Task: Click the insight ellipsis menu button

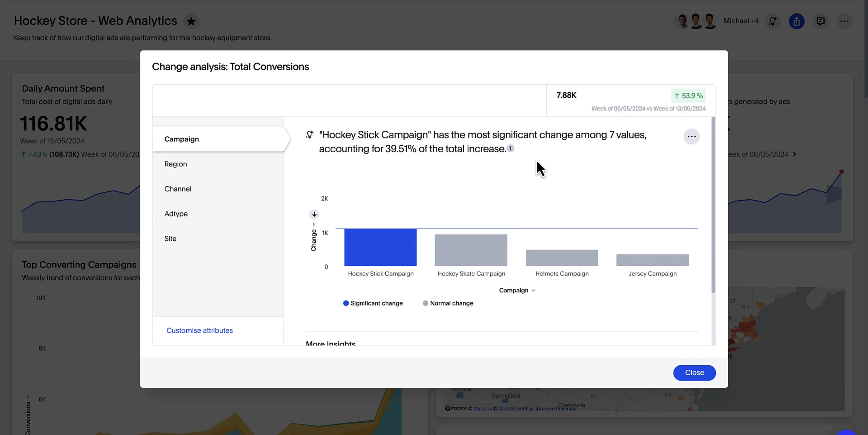Action: 691,136
